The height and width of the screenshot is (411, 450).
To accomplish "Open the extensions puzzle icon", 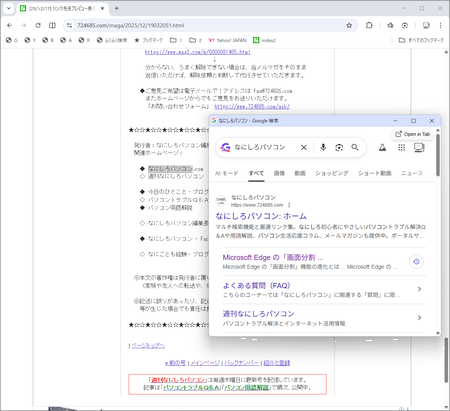I will 369,25.
